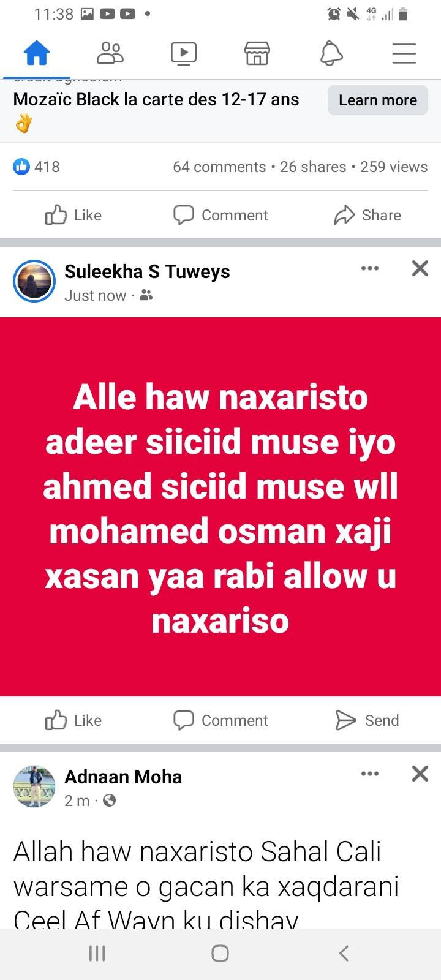Viewport: 441px width, 980px height.
Task: Send Suleekha S Tuweys post
Action: coord(367,720)
